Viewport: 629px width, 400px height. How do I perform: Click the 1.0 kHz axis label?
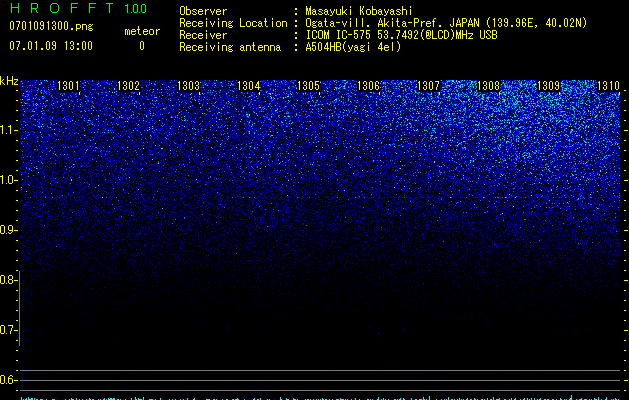[x=9, y=180]
